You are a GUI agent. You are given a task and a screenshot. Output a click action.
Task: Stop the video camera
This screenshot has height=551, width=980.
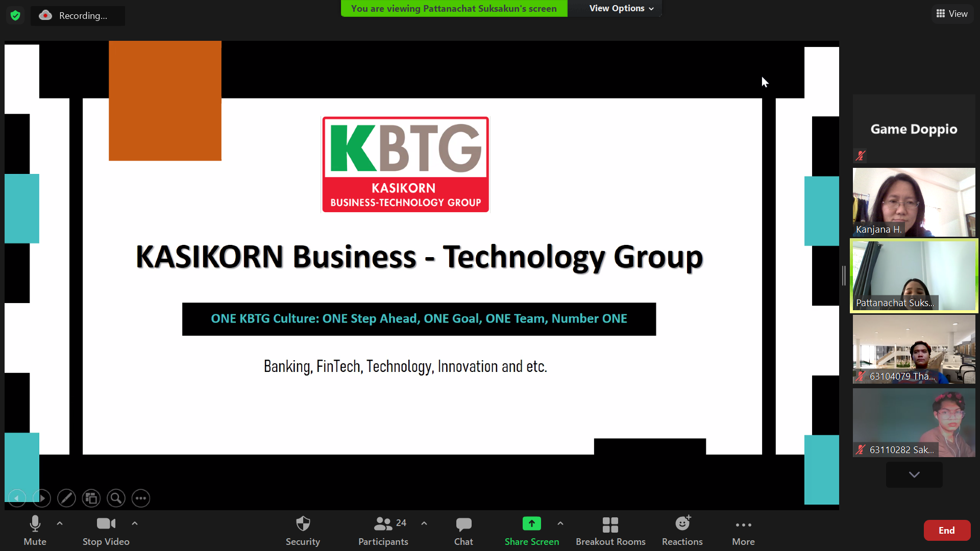point(106,531)
